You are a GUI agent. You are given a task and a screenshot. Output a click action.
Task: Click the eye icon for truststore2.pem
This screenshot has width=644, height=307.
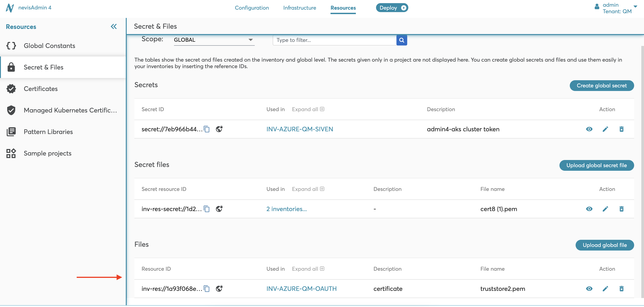(589, 289)
